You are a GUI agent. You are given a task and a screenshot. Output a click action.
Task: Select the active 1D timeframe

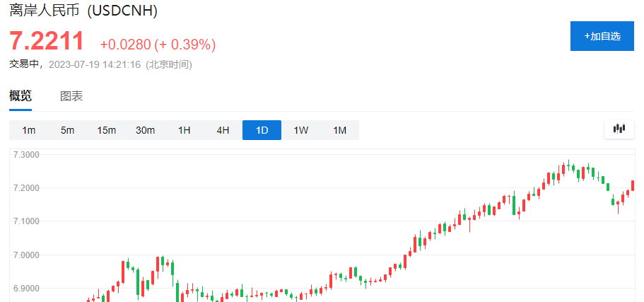(x=262, y=130)
